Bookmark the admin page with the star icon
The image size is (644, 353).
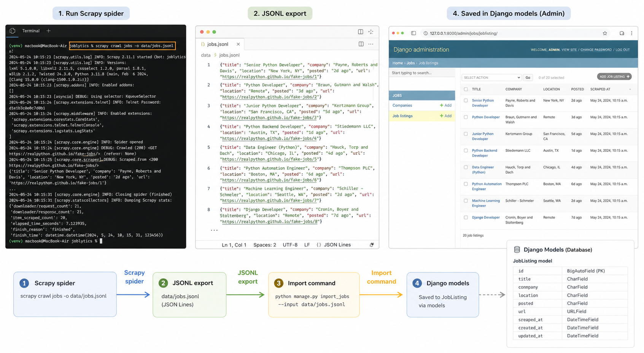605,33
